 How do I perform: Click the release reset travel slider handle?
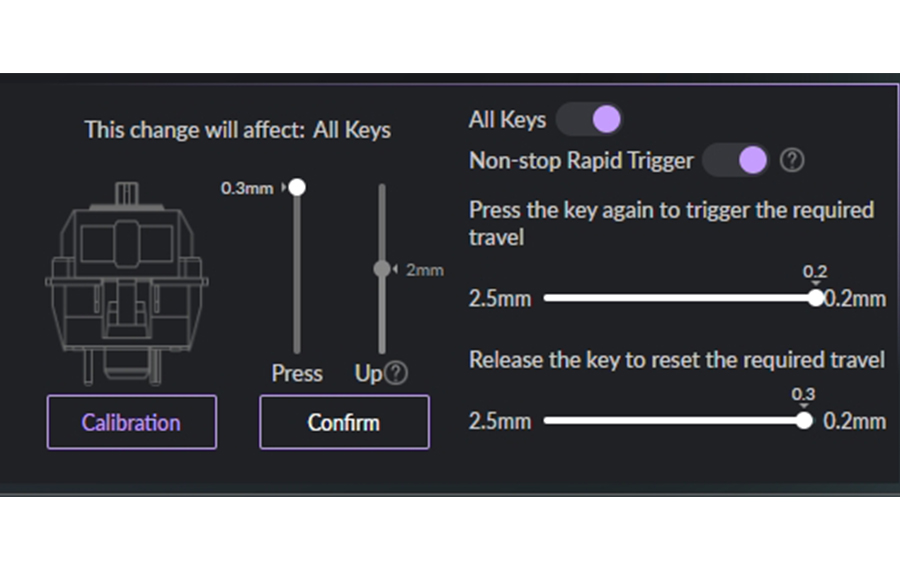805,421
